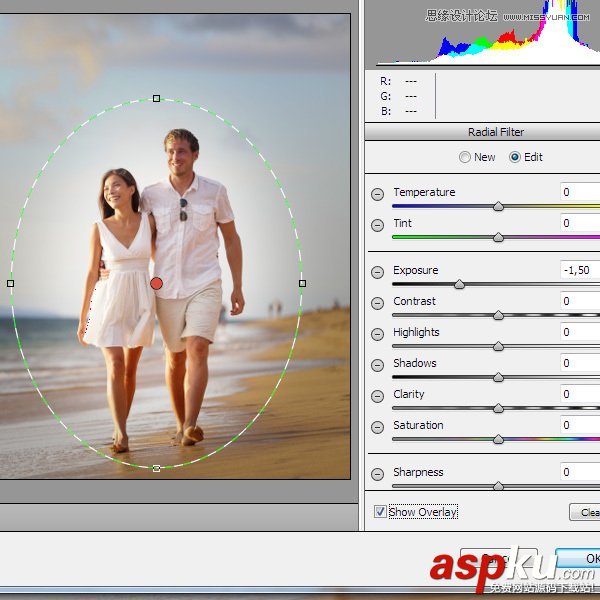Viewport: 600px width, 600px height.
Task: Click the minus icon beside Shadows
Action: (377, 365)
